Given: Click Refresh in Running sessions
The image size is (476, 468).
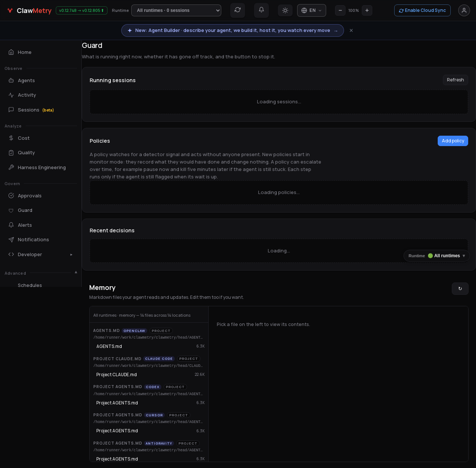Looking at the screenshot, I should tap(456, 80).
